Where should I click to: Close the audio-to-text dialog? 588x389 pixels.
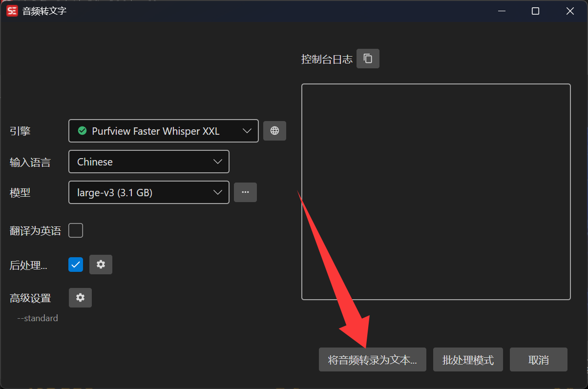570,11
